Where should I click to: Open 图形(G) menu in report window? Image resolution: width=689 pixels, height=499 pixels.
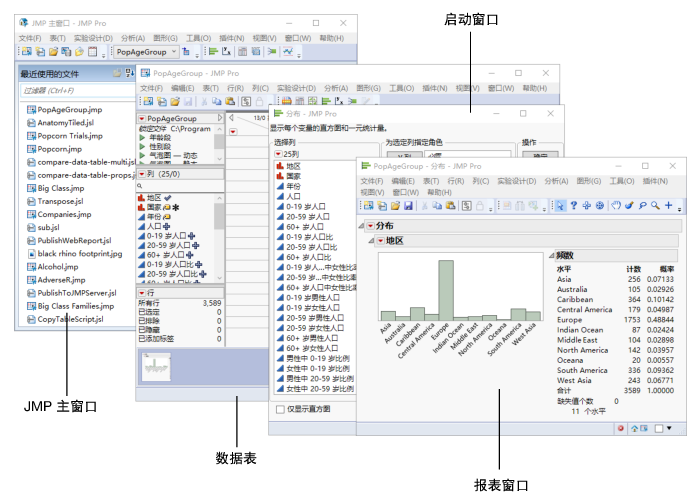pyautogui.click(x=588, y=181)
